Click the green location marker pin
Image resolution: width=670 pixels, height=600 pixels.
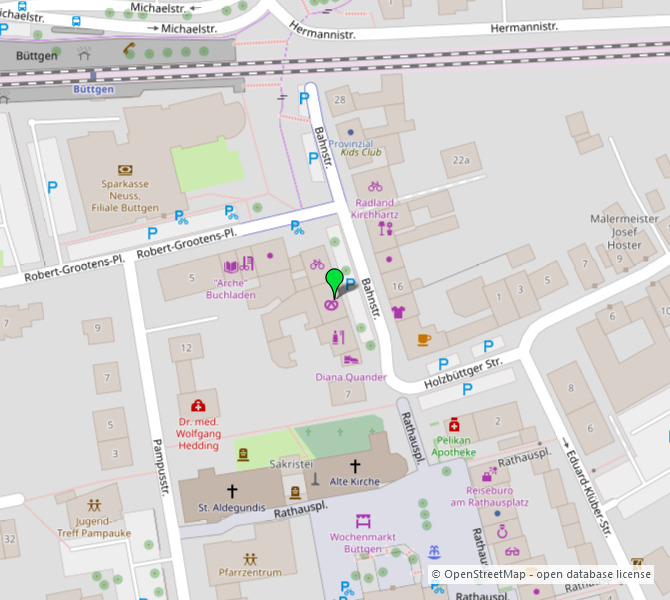pos(335,282)
